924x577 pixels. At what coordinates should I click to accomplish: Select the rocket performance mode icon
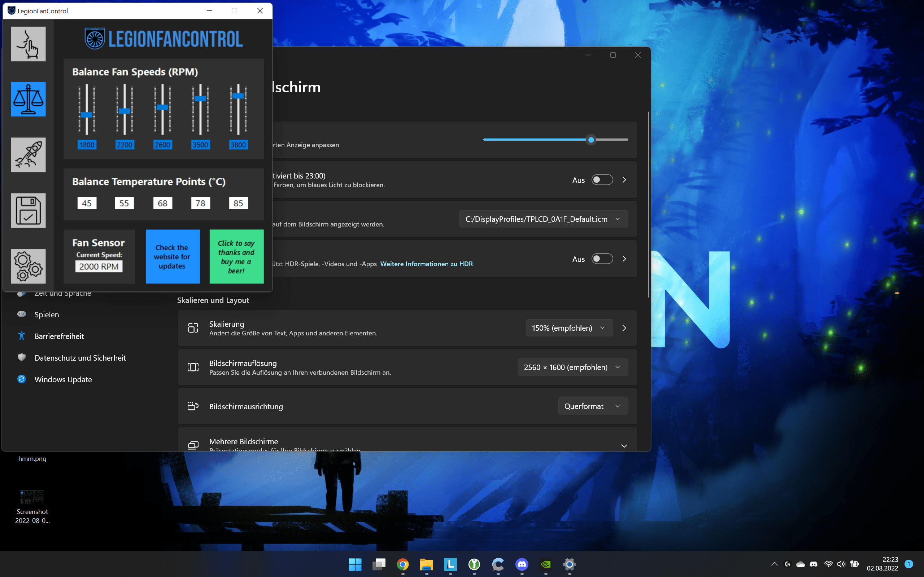[x=28, y=155]
